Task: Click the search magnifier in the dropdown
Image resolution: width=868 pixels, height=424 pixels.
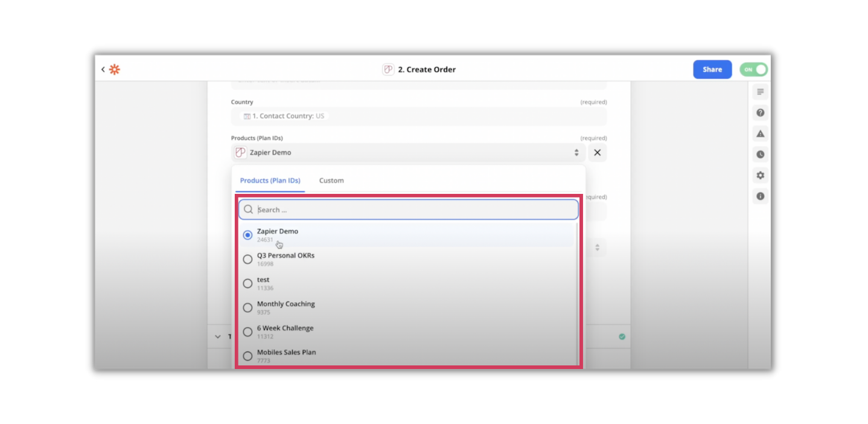Action: pos(248,209)
